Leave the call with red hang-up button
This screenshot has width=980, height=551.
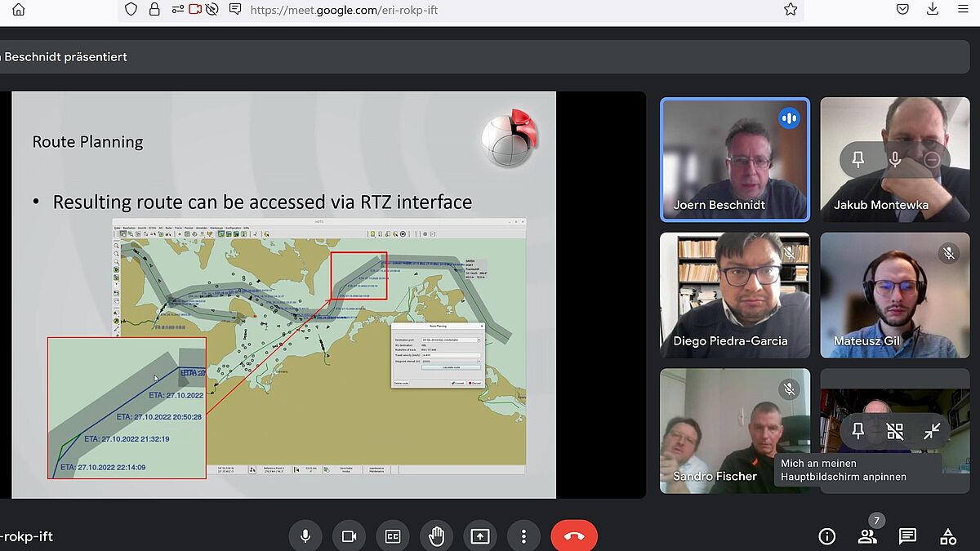pyautogui.click(x=574, y=536)
